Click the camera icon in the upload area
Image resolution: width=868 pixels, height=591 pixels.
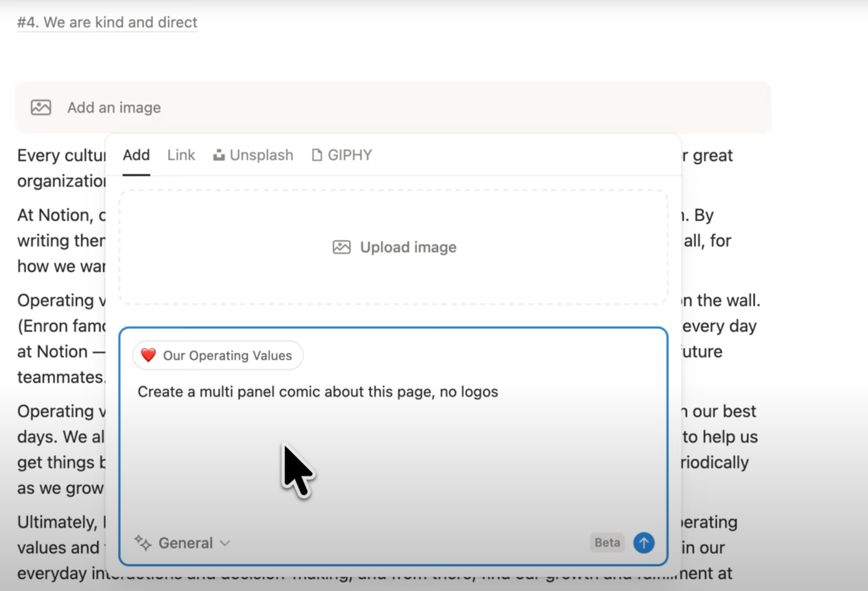341,247
